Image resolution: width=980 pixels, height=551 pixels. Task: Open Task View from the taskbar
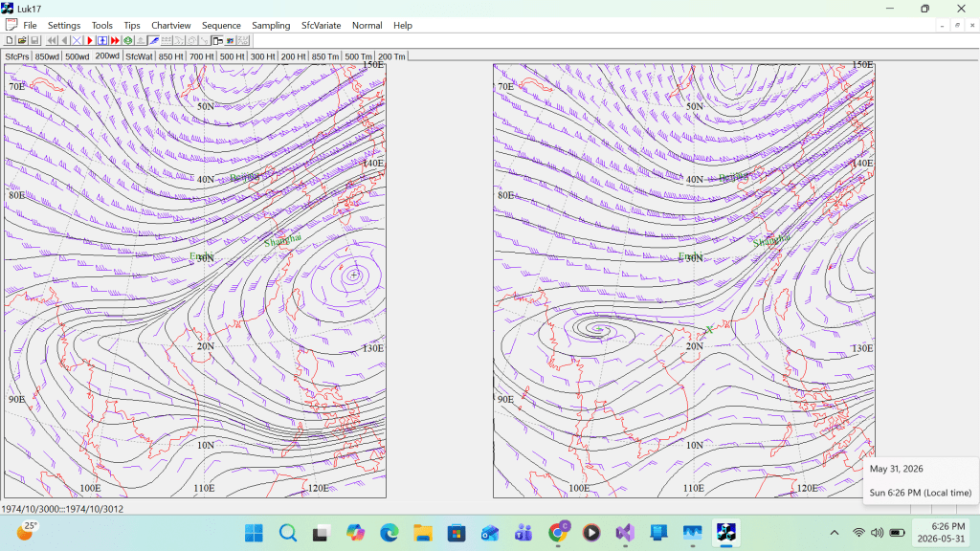pyautogui.click(x=322, y=533)
